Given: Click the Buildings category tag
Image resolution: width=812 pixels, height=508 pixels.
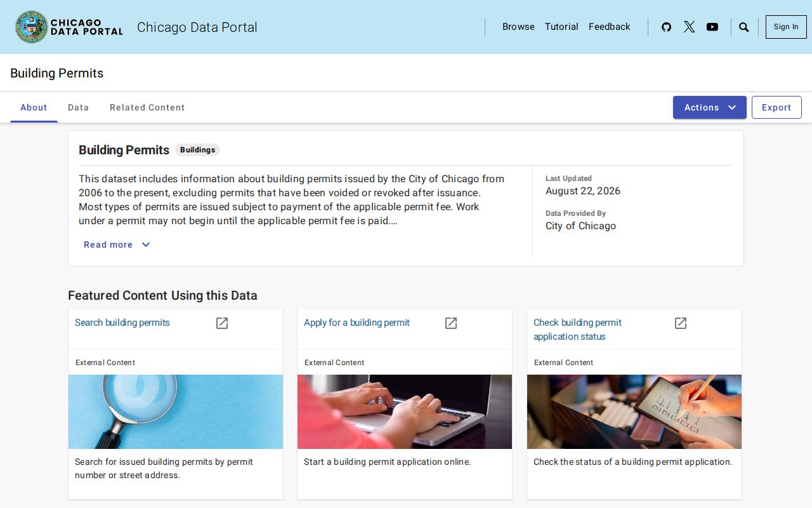Looking at the screenshot, I should (x=197, y=150).
